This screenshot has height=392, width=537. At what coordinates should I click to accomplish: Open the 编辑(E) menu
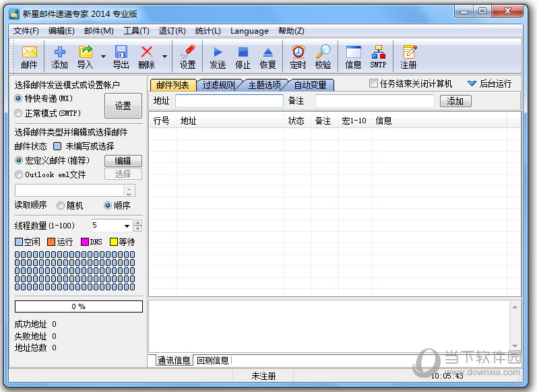pyautogui.click(x=61, y=31)
